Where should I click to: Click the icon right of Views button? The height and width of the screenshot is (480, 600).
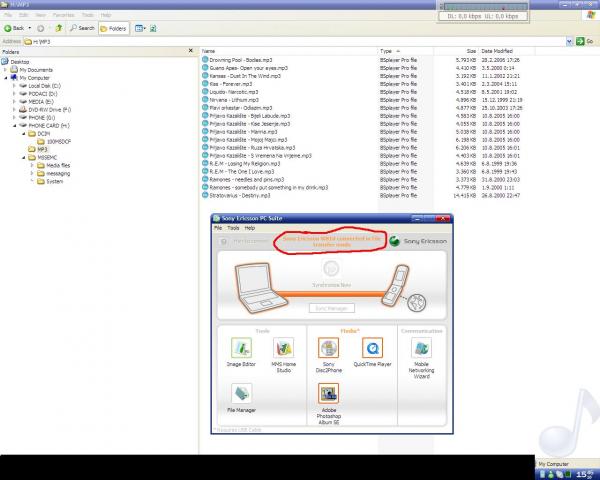[x=153, y=28]
